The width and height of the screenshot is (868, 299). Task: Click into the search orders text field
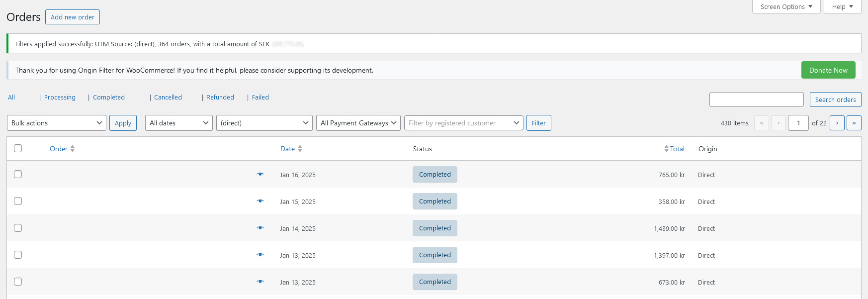756,100
